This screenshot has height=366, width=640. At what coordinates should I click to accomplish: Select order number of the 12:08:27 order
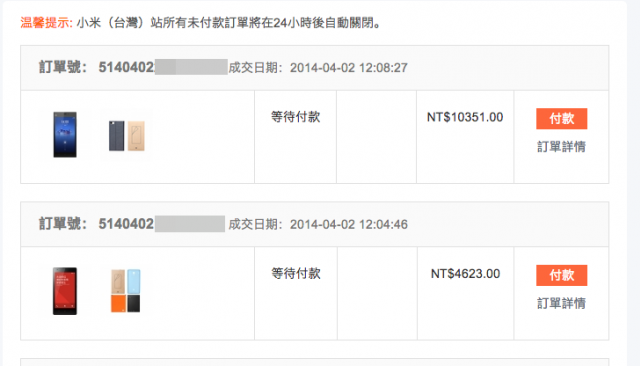pos(163,67)
